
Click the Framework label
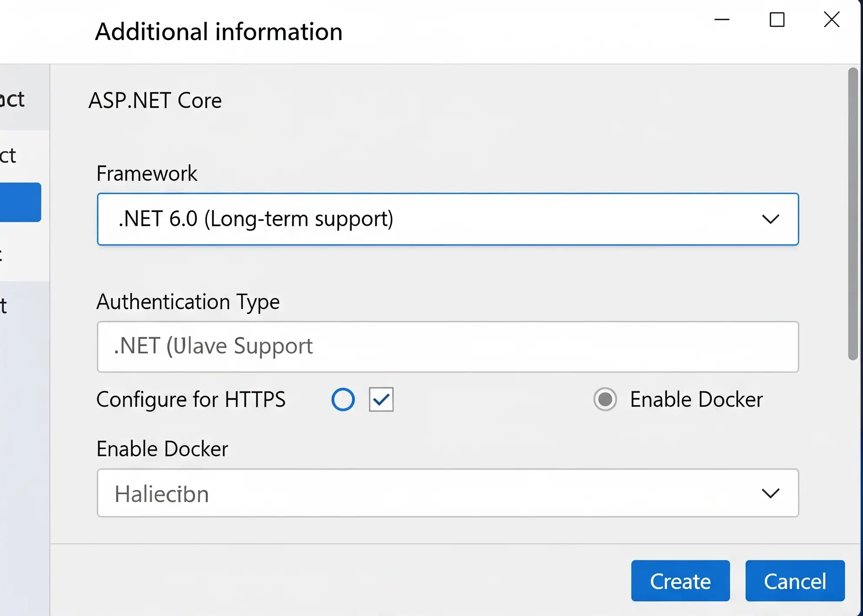tap(147, 173)
